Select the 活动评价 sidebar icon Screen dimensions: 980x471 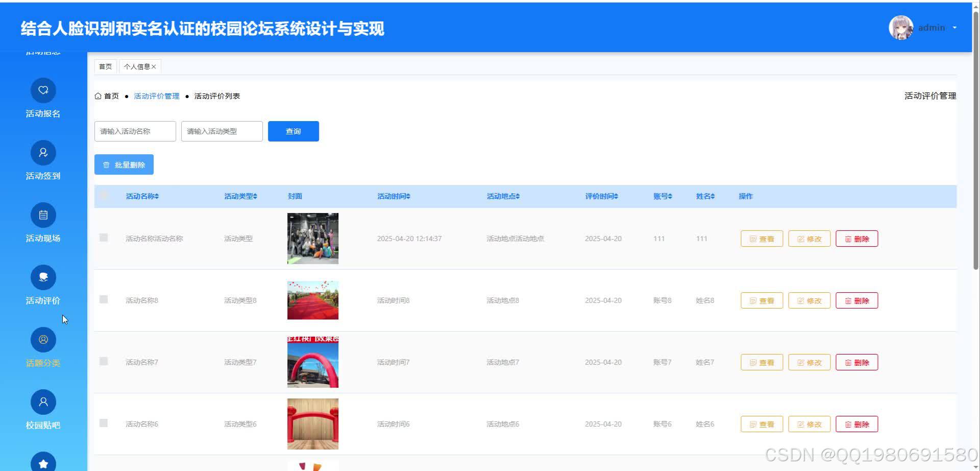point(43,277)
